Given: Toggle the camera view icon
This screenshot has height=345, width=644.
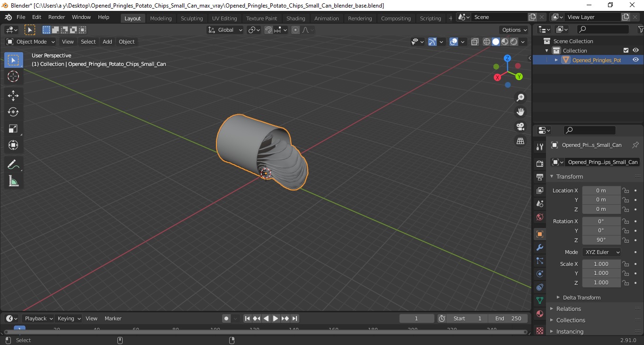Looking at the screenshot, I should click(x=520, y=127).
